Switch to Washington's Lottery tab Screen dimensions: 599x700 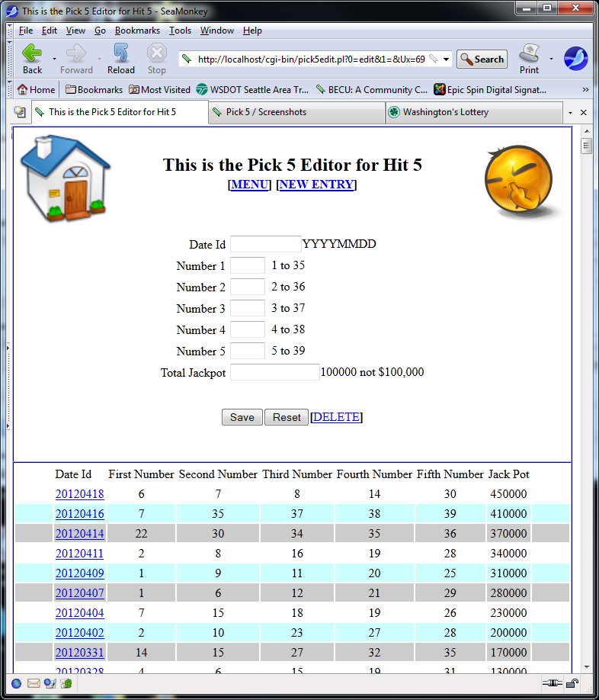(474, 112)
